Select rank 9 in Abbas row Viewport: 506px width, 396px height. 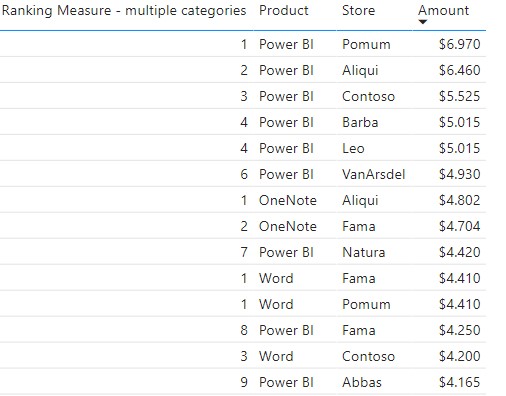pyautogui.click(x=244, y=382)
